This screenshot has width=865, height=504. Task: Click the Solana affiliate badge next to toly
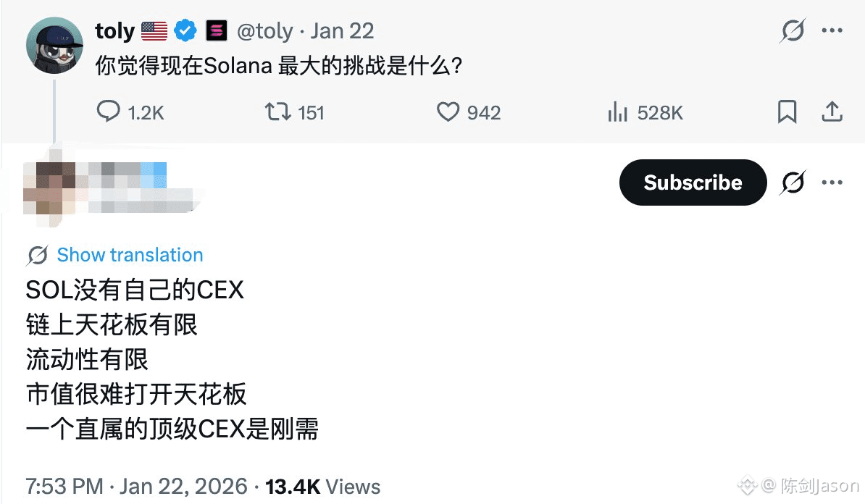click(217, 31)
